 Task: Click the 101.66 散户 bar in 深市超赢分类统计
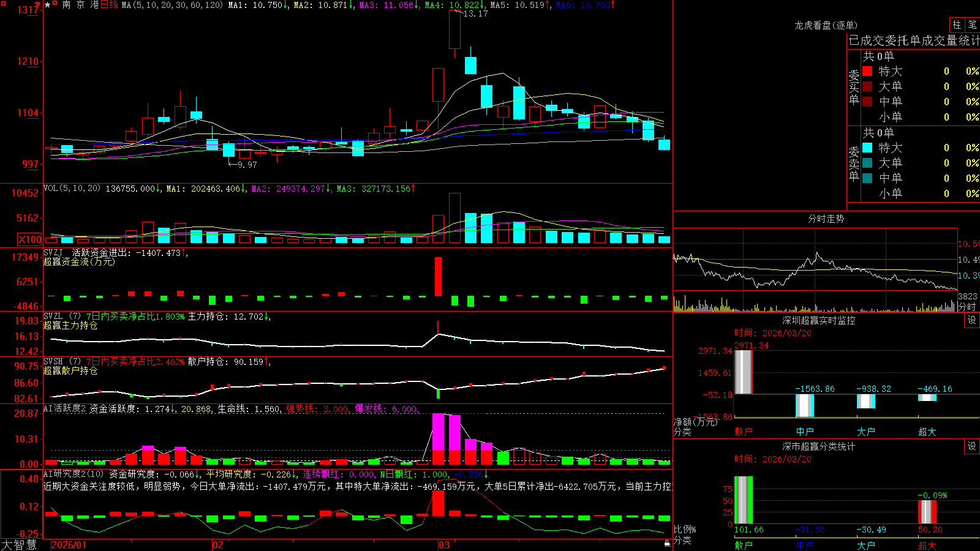(743, 500)
